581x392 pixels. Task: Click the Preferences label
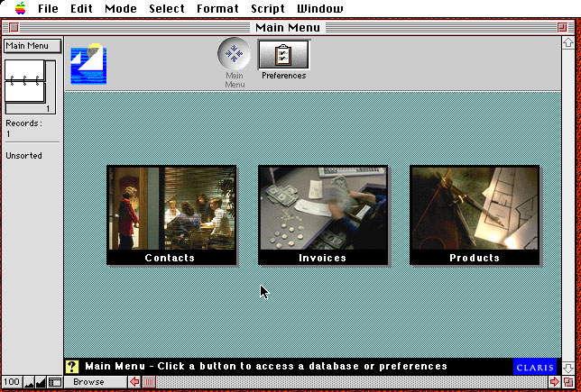coord(284,76)
